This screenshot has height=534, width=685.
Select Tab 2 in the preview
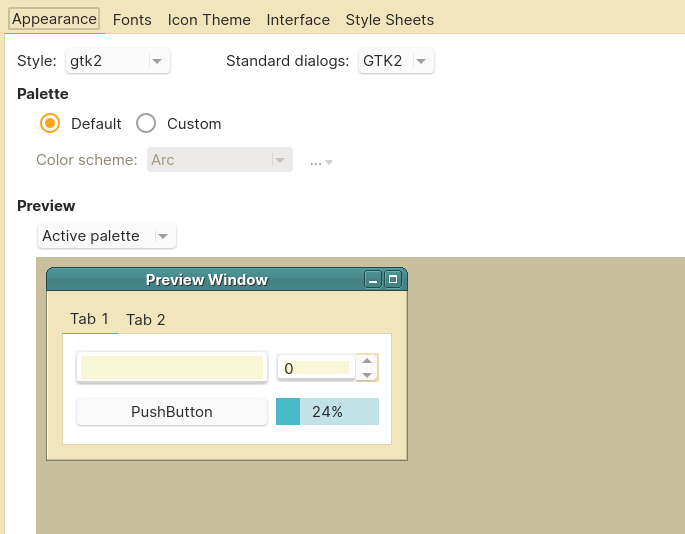point(146,320)
